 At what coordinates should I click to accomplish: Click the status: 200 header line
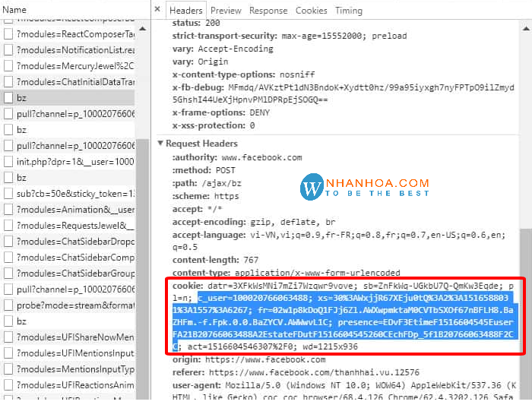[196, 23]
